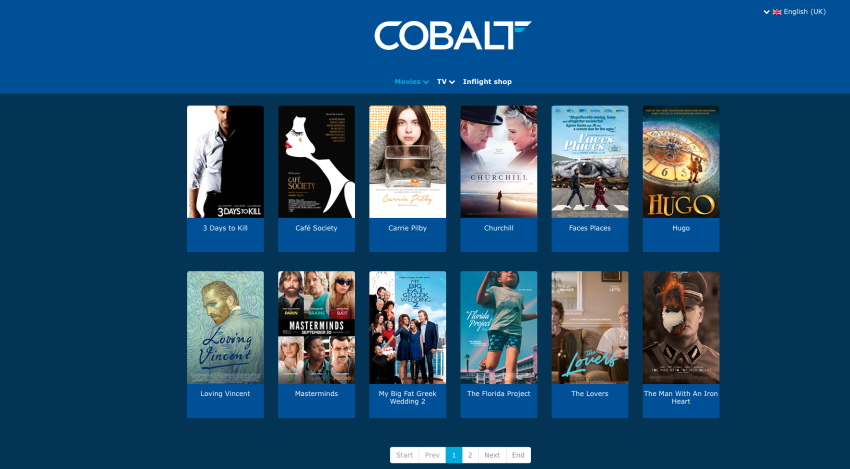Open the Churchill movie poster
The width and height of the screenshot is (850, 469).
(x=499, y=162)
